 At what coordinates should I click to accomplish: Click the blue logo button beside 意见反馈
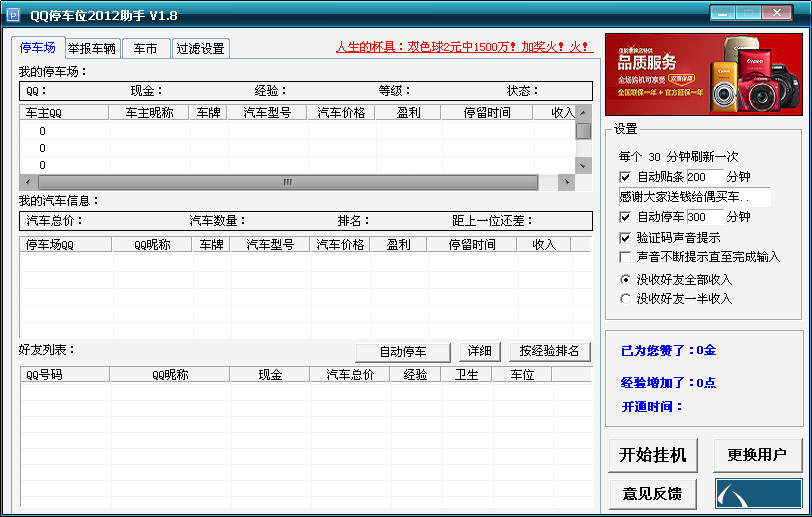758,493
